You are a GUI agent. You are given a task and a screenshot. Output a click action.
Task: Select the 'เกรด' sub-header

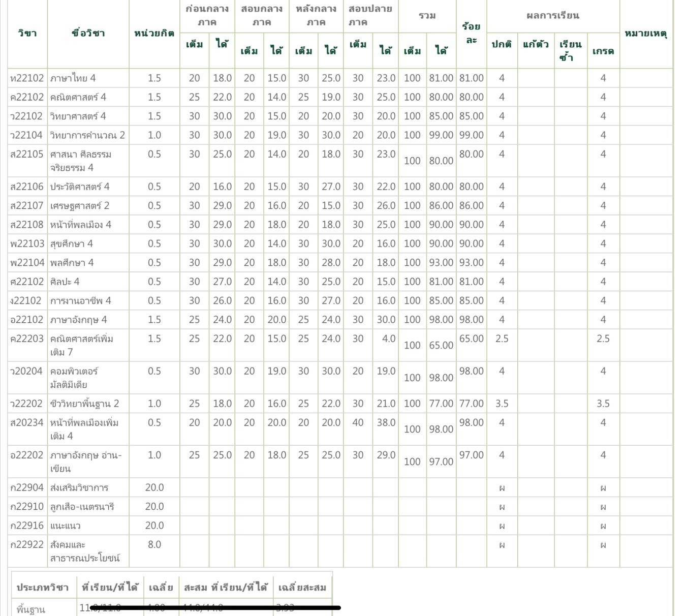(x=603, y=51)
